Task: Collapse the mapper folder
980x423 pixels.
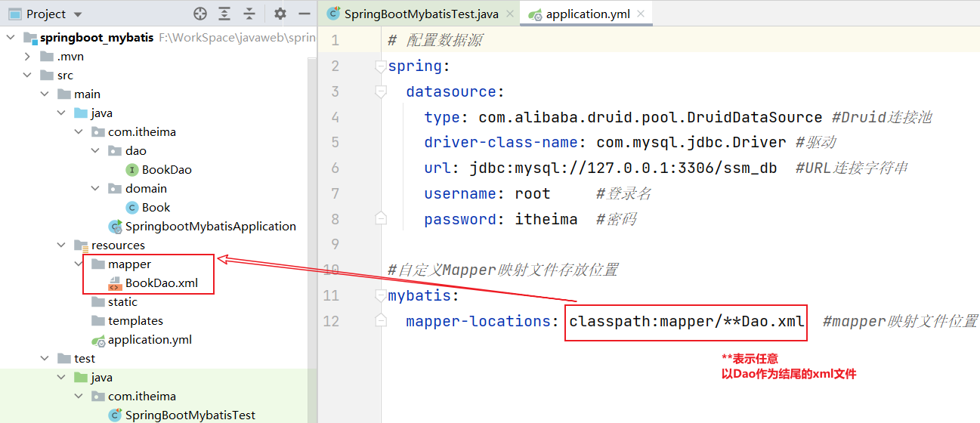Action: click(x=78, y=264)
